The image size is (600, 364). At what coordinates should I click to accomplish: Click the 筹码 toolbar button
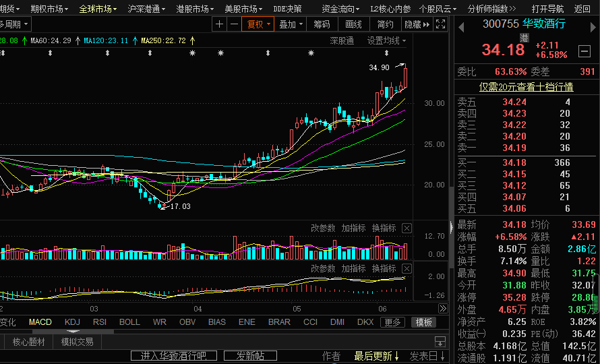(x=322, y=24)
